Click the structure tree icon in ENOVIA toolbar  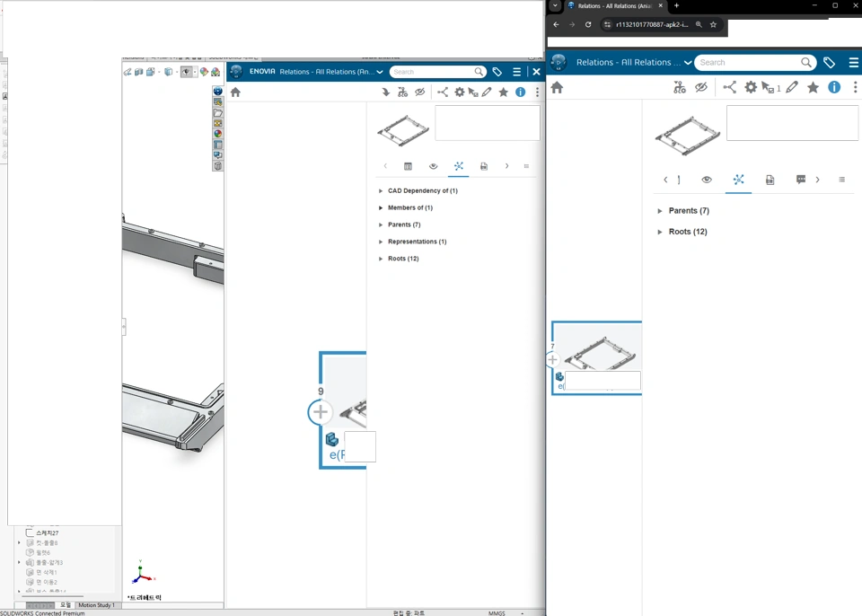pos(403,92)
